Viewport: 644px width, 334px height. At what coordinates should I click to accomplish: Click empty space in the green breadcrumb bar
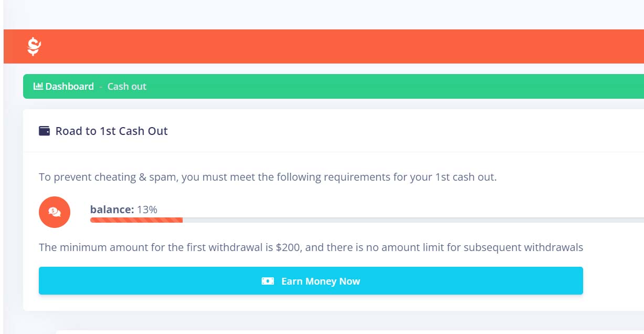click(x=394, y=87)
